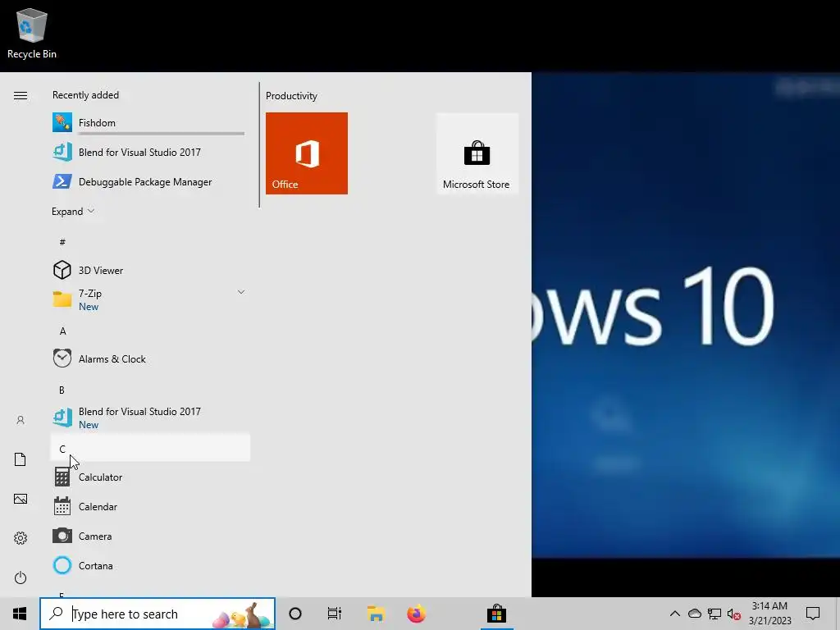Click the letter C section header
Viewport: 840px width, 630px height.
coord(150,448)
